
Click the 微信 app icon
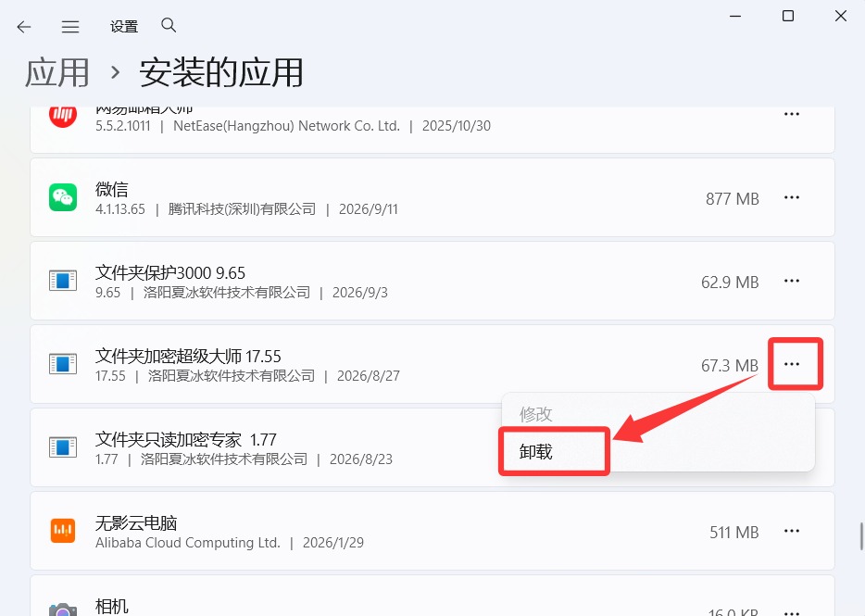coord(63,197)
